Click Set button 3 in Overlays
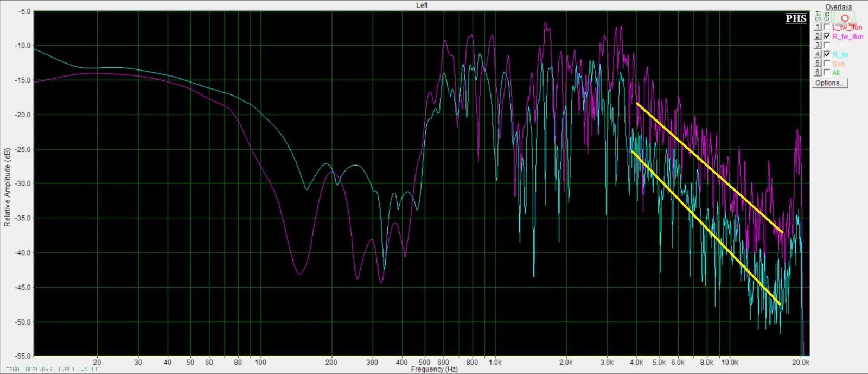 (818, 46)
